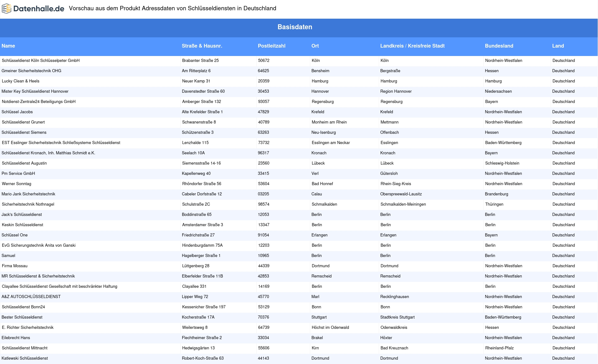Click the Straße & Hausnr. column header
The height and width of the screenshot is (364, 598).
[202, 46]
